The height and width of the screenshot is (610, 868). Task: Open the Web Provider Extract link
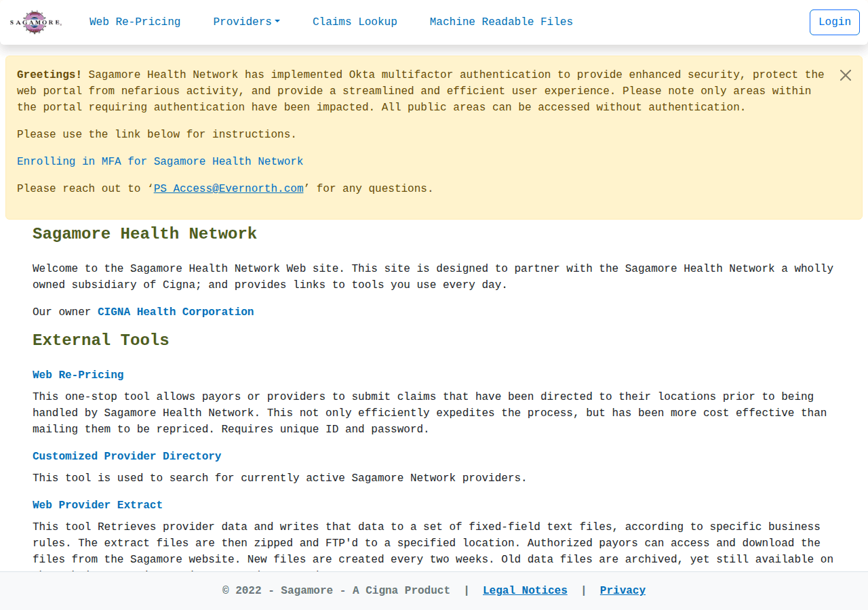(98, 505)
